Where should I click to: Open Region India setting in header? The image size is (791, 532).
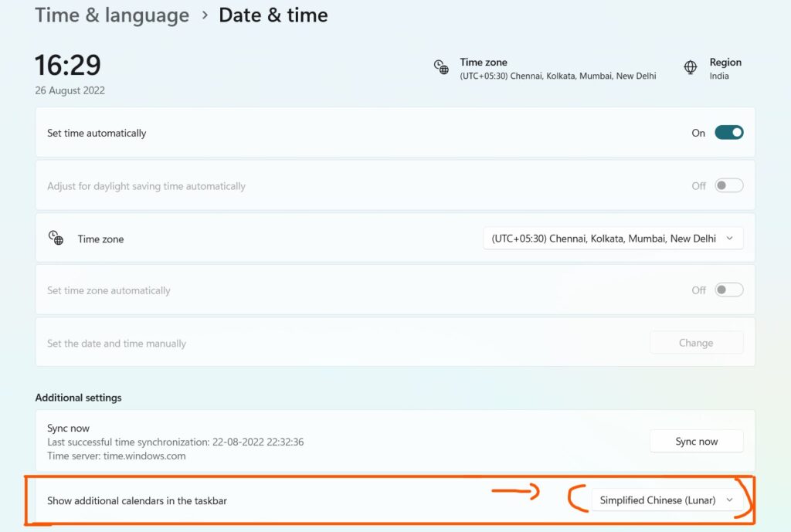[x=725, y=69]
